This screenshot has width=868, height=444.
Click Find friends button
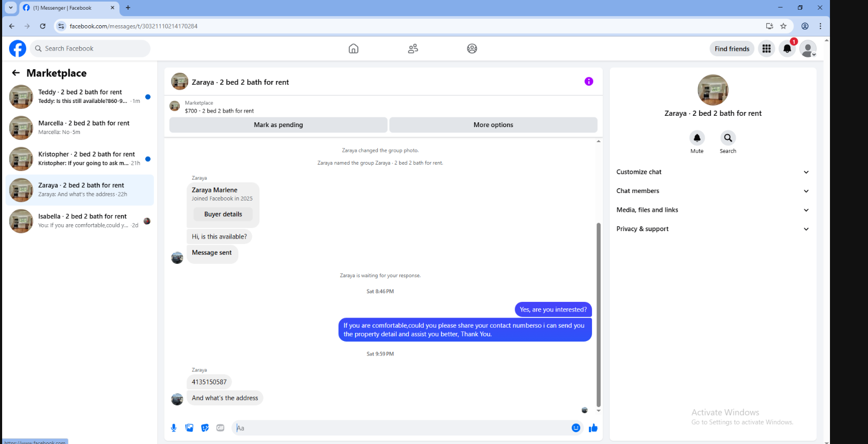point(732,49)
